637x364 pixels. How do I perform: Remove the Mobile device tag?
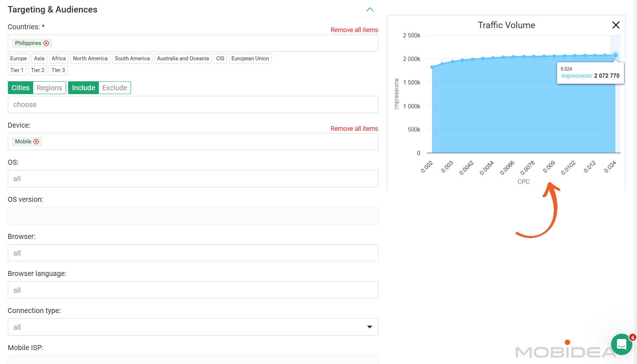point(36,142)
